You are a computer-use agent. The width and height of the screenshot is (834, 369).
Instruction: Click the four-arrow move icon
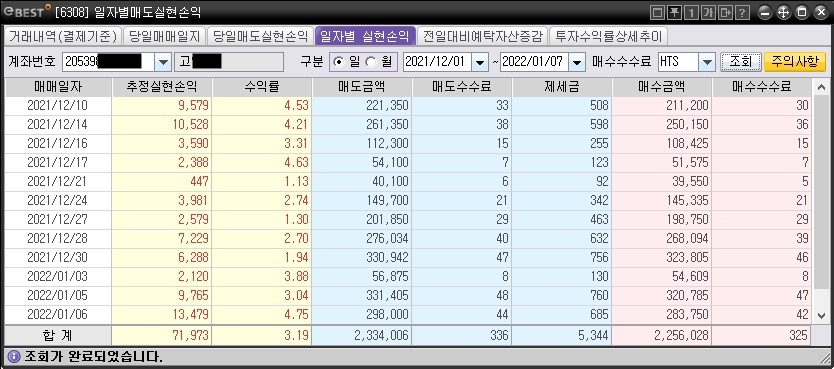click(783, 13)
